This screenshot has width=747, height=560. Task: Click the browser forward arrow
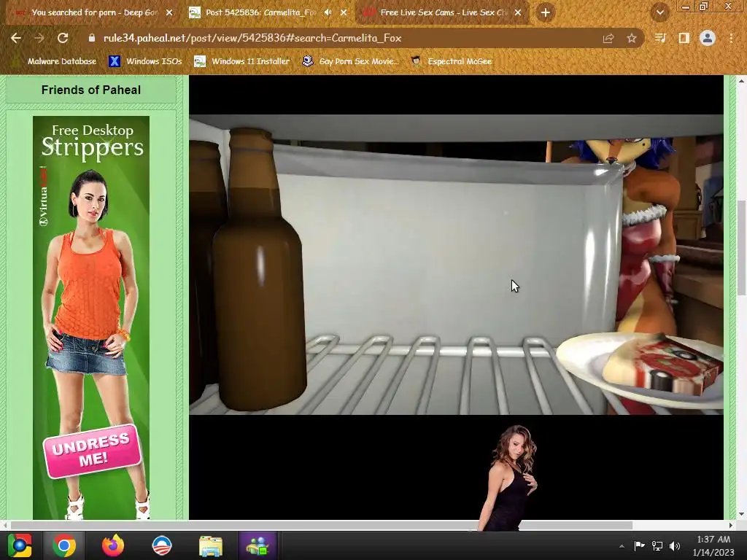coord(39,38)
